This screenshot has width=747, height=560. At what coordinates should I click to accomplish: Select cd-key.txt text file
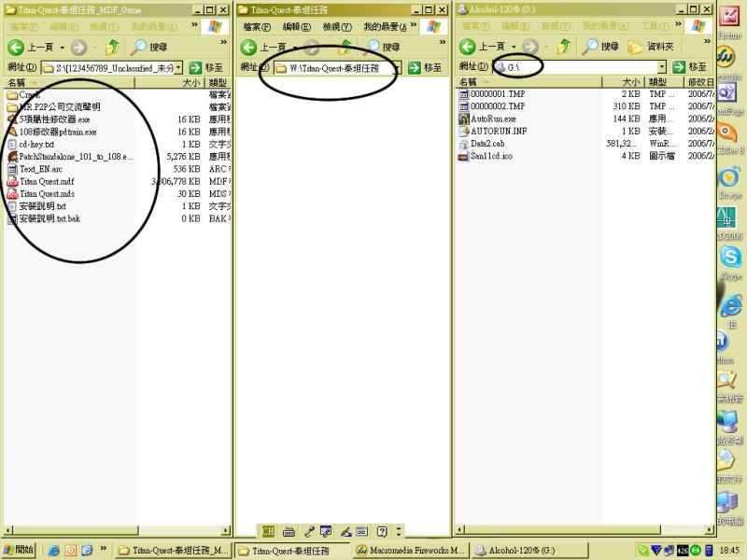(36, 145)
